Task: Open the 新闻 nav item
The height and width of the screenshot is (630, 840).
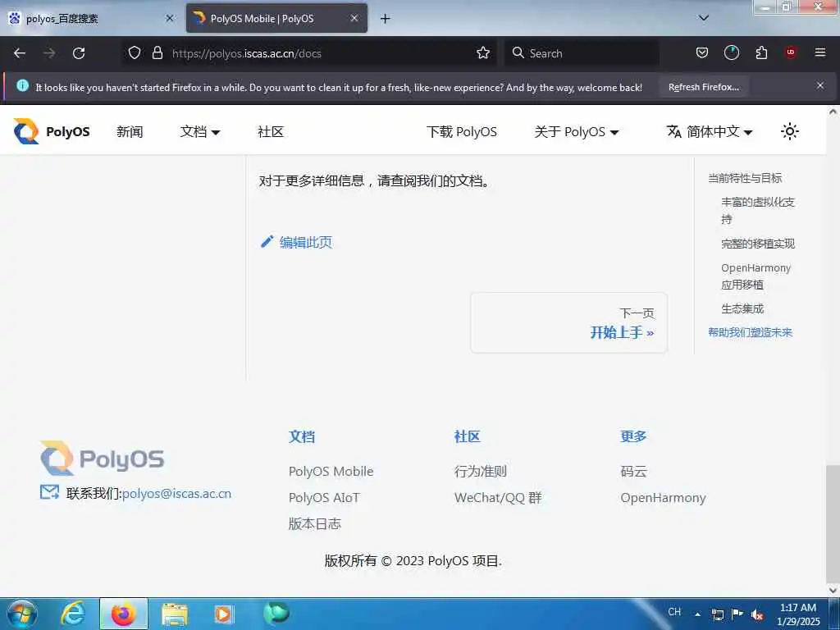Action: (130, 132)
